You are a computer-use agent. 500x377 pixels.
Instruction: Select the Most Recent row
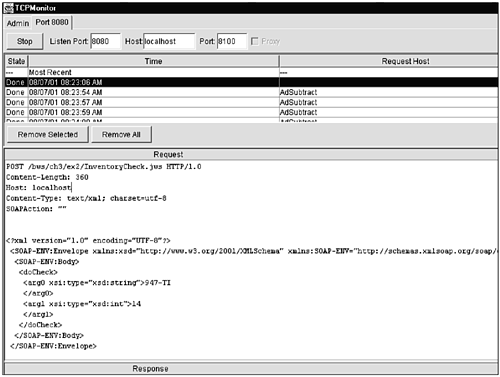(252, 72)
